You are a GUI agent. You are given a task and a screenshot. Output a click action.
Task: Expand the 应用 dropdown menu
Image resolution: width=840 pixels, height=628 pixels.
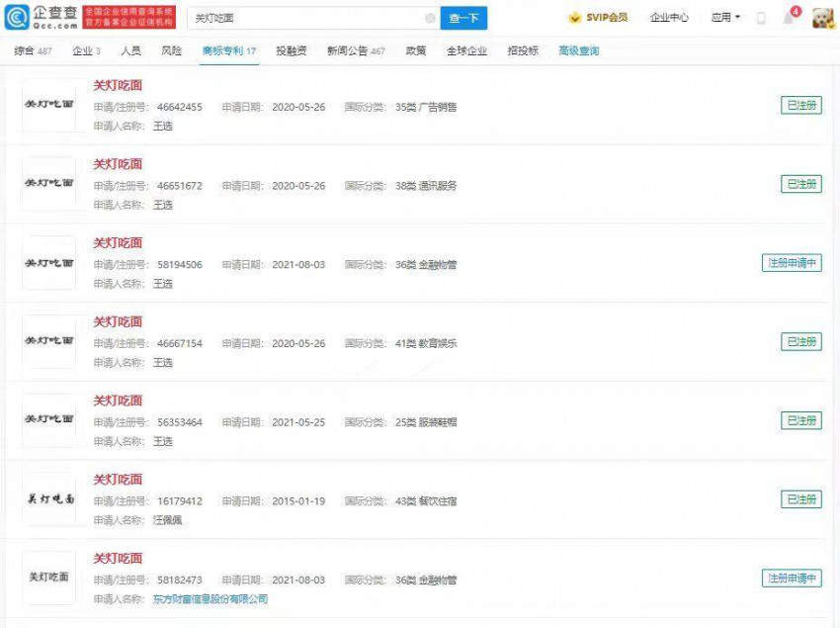pos(725,18)
